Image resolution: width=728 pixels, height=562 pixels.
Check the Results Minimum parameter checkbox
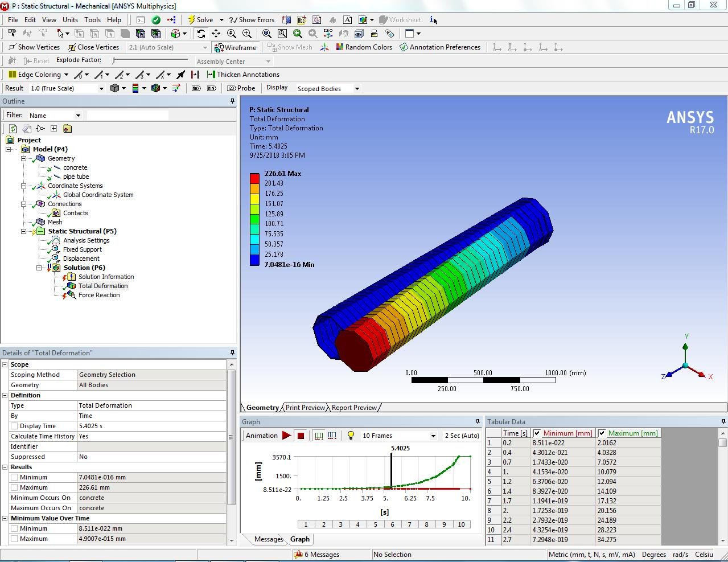(14, 477)
